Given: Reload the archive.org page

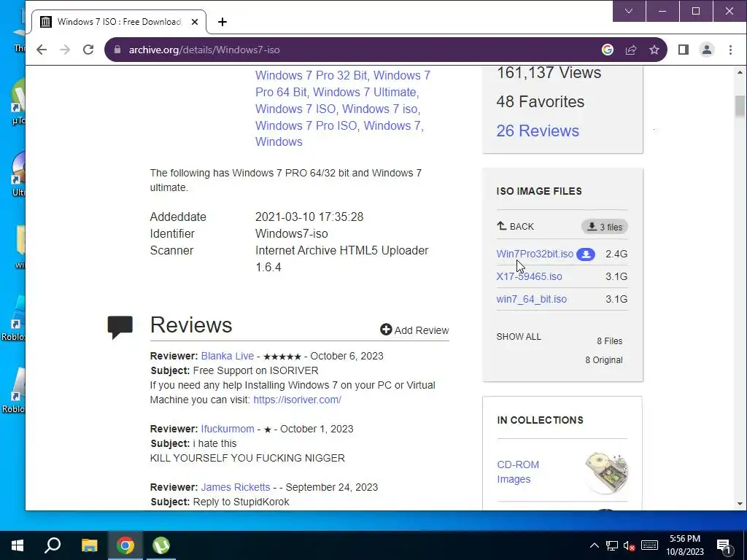Looking at the screenshot, I should 88,50.
